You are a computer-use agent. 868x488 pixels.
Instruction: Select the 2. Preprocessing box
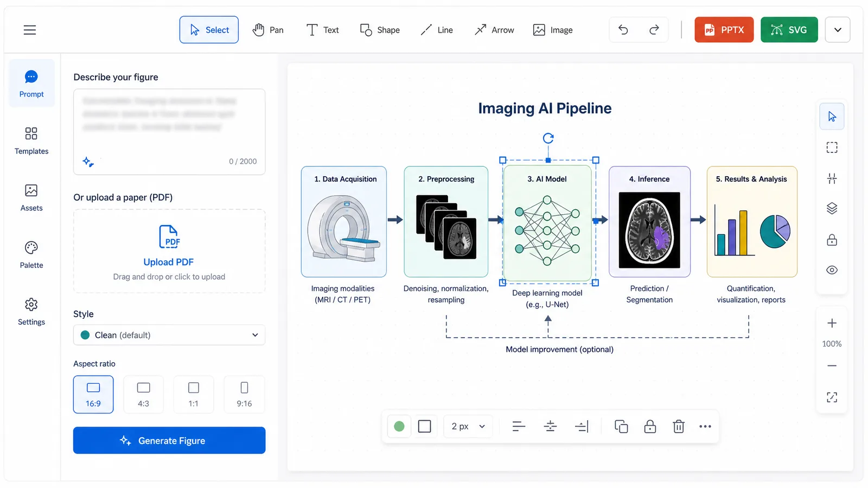pyautogui.click(x=446, y=222)
